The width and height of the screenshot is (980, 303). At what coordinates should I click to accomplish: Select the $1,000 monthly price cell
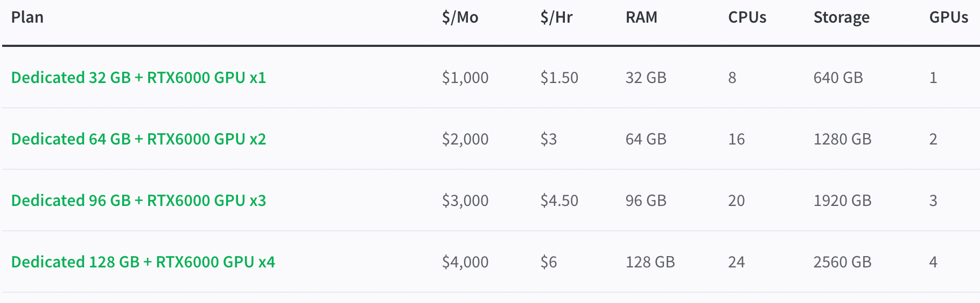coord(465,78)
